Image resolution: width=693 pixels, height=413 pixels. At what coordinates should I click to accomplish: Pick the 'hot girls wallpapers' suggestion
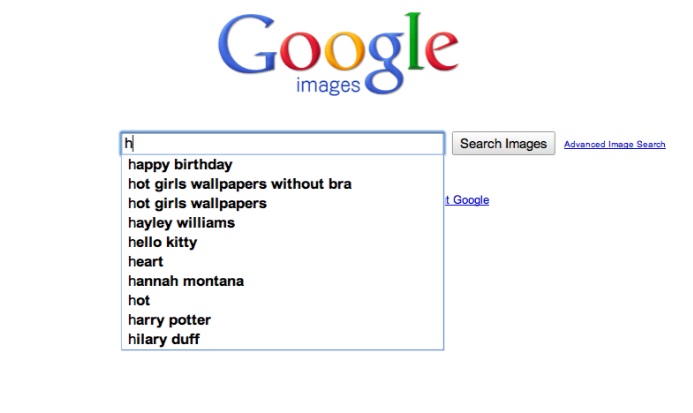(x=197, y=203)
